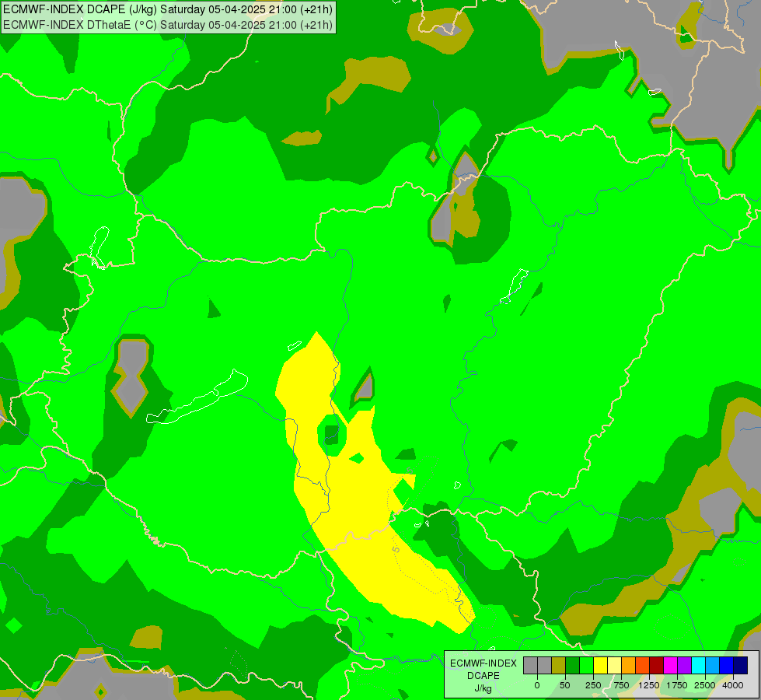Select the pure blue legend swatch
Viewport: 761px width, 700px height.
[727, 665]
